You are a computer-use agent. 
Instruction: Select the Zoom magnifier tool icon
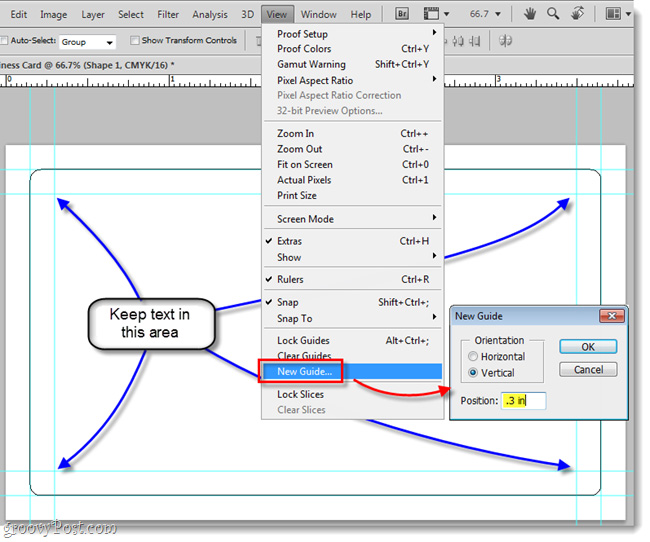click(x=553, y=14)
